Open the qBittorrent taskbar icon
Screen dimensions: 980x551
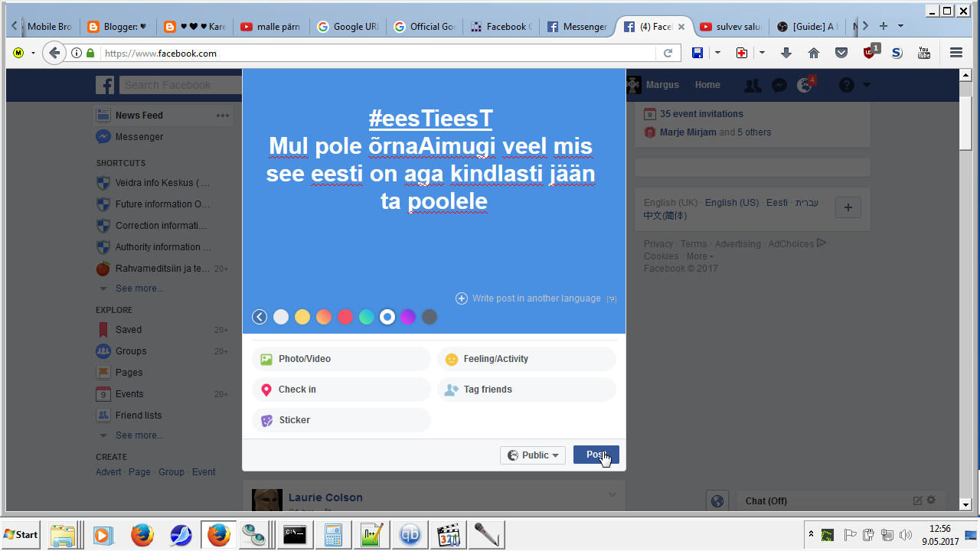(411, 534)
